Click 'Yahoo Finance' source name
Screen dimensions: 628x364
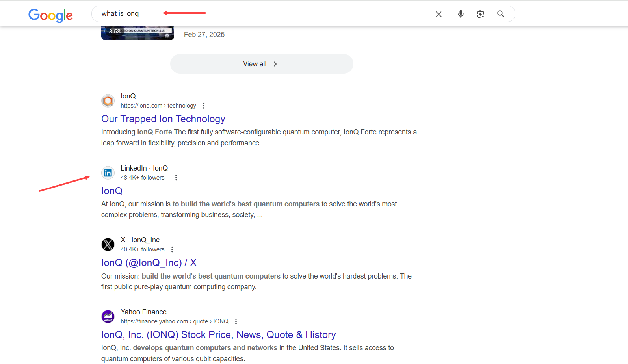(143, 312)
